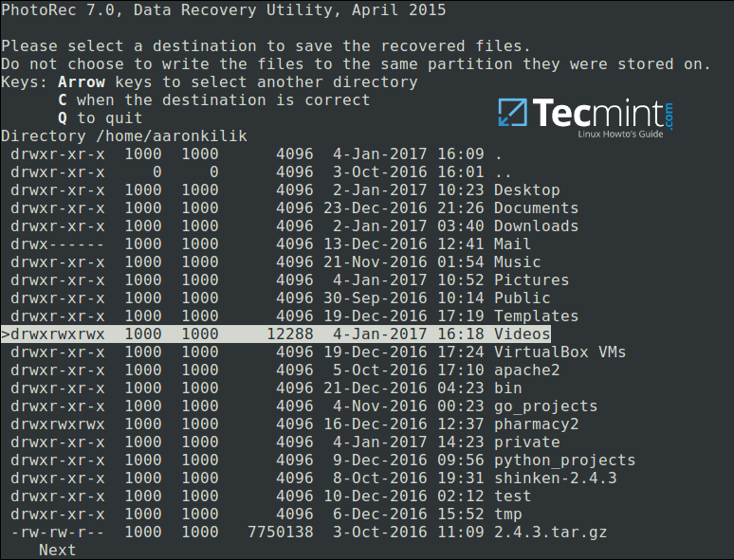
Task: Select the shinken-2.4.3 directory
Action: pos(555,479)
